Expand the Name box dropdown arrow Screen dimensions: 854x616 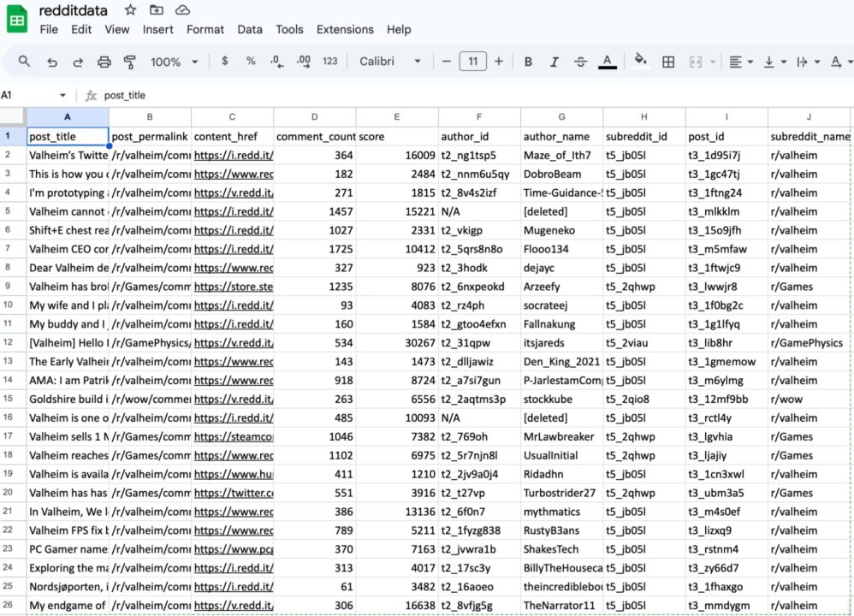(62, 95)
